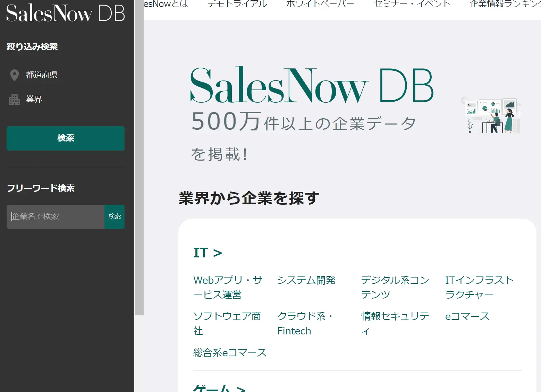Click the large green 検索 button
This screenshot has width=541, height=392.
point(66,138)
